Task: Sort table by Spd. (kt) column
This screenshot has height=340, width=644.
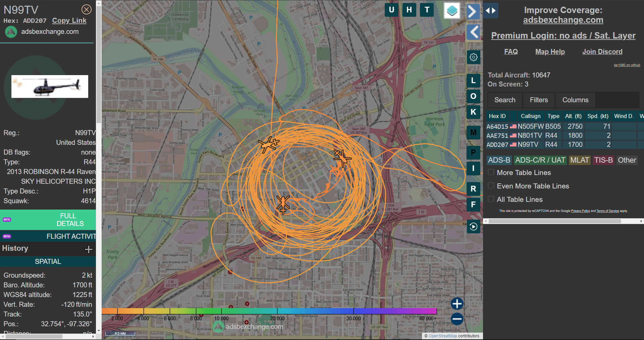Action: click(598, 116)
